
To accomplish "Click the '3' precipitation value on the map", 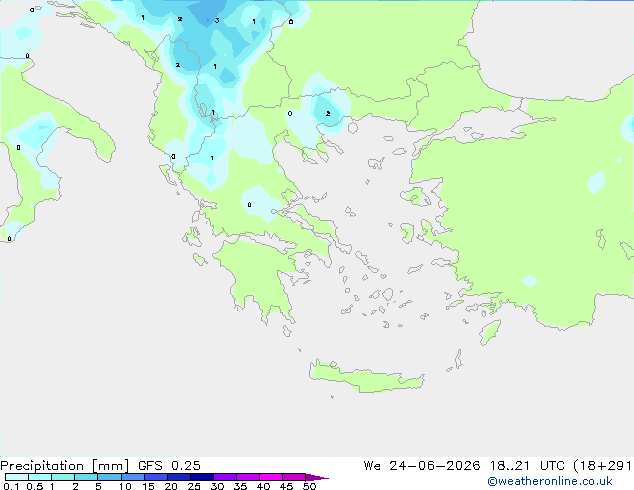I will point(217,20).
